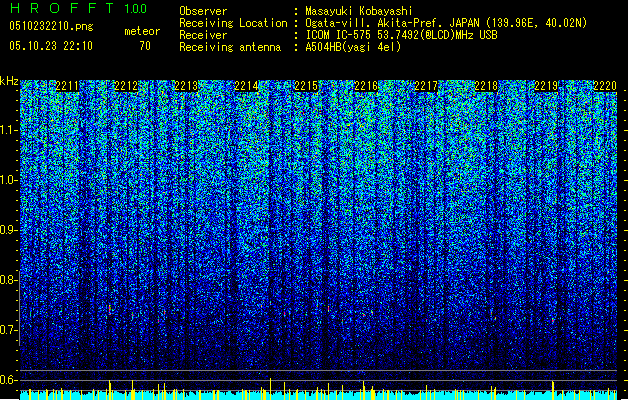This screenshot has height=400, width=629.
Task: Click the 0.6 kHz axis tick label
Action: [x=8, y=380]
